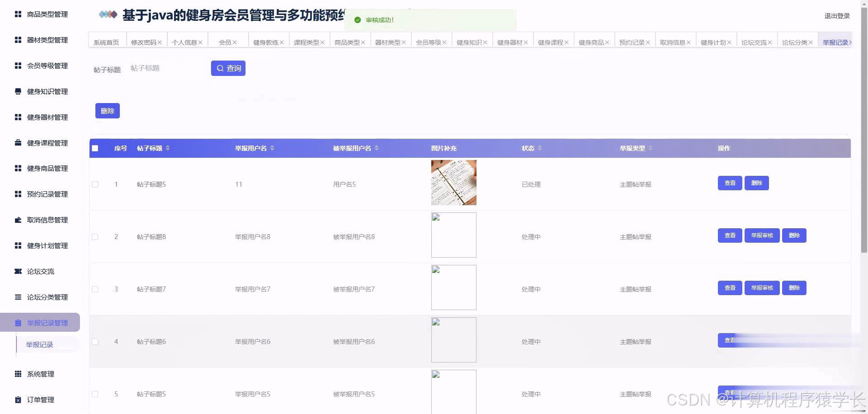Open the 健身教练 tab
The width and height of the screenshot is (868, 414).
266,42
